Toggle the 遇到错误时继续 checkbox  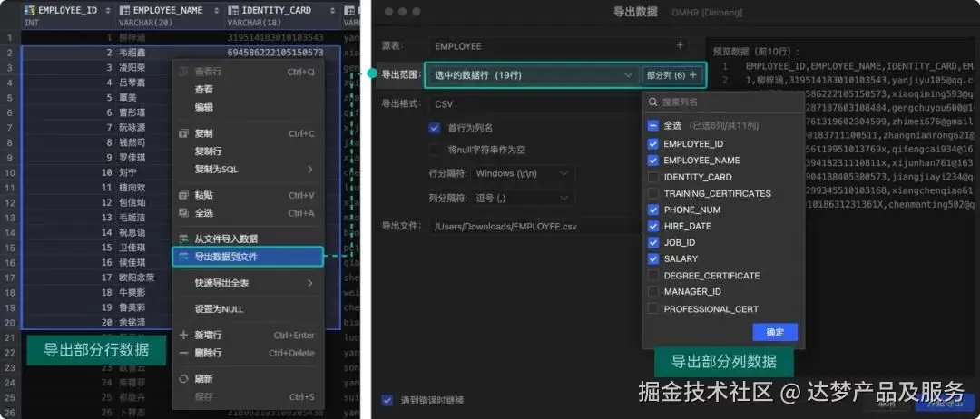(387, 400)
